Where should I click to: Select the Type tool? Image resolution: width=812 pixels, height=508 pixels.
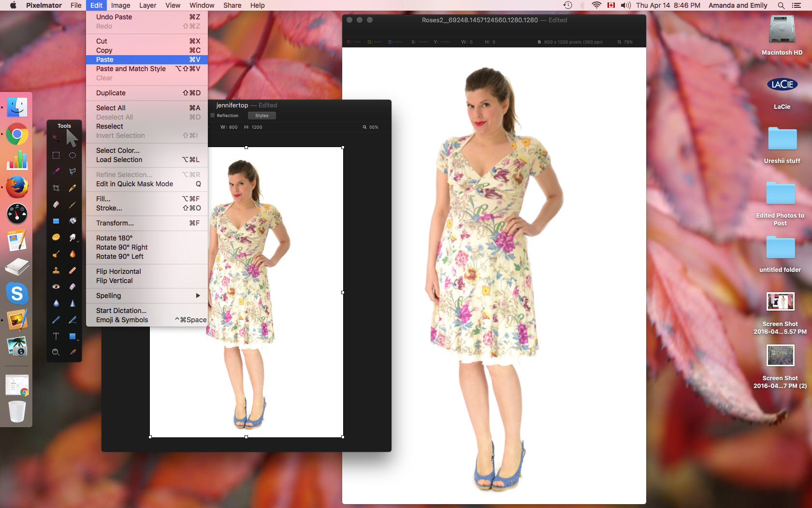pos(56,336)
